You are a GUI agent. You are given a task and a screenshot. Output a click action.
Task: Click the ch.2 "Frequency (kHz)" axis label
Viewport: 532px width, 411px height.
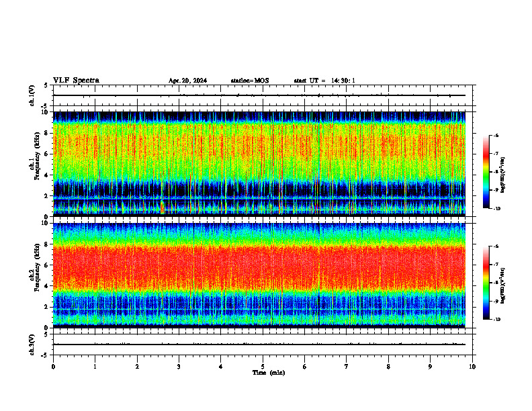37,267
